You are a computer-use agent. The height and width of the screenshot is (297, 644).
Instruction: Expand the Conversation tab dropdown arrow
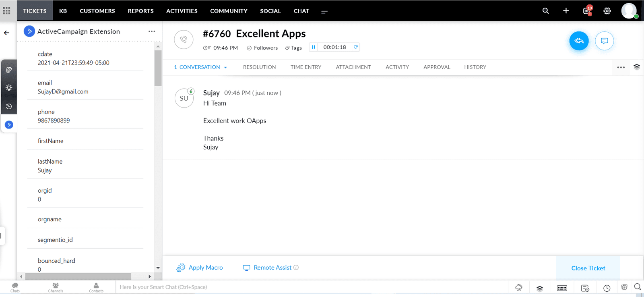[225, 68]
